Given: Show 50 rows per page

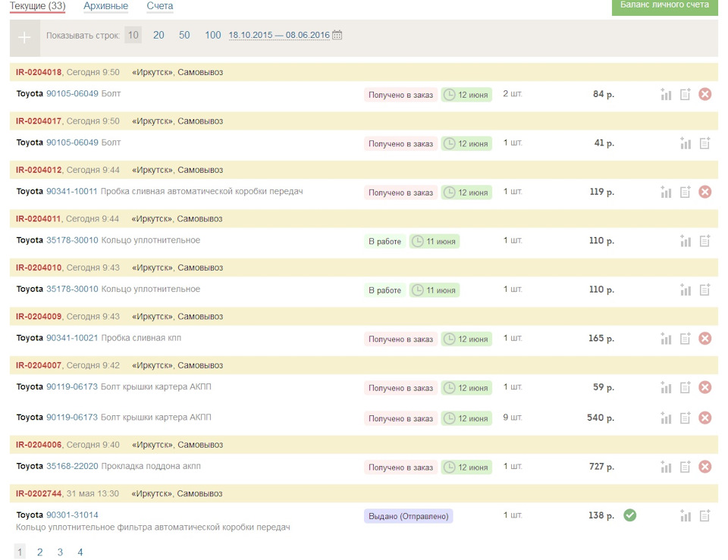Looking at the screenshot, I should click(x=184, y=35).
